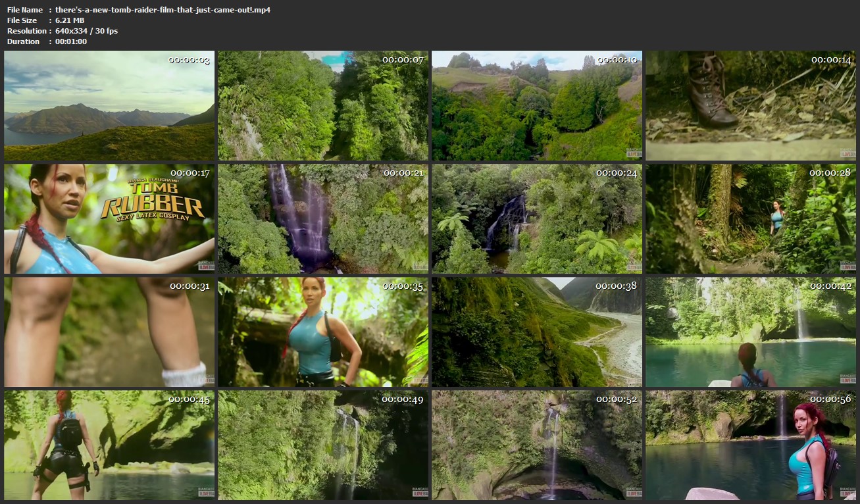The height and width of the screenshot is (504, 860).
Task: Open the thumbnail timestamped 00:00:07
Action: (323, 106)
